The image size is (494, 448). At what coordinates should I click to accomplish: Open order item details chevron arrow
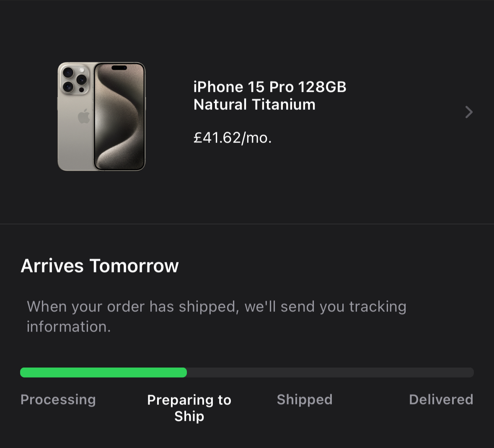(469, 112)
